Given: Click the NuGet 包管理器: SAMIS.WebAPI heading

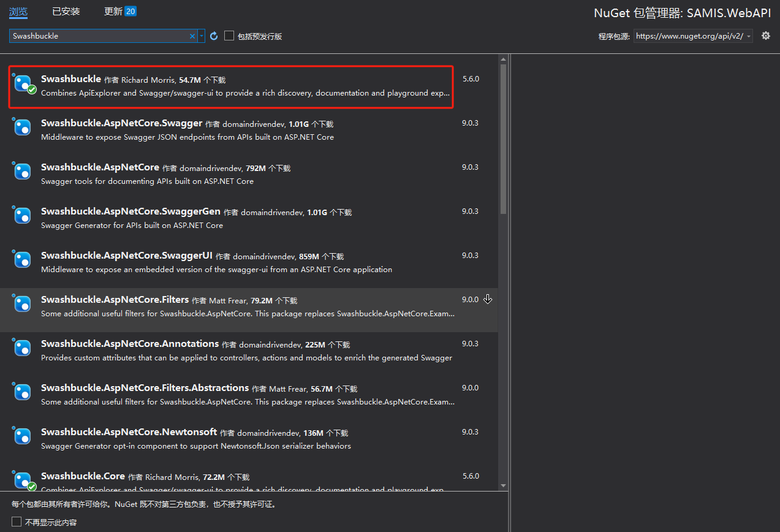Looking at the screenshot, I should (682, 13).
